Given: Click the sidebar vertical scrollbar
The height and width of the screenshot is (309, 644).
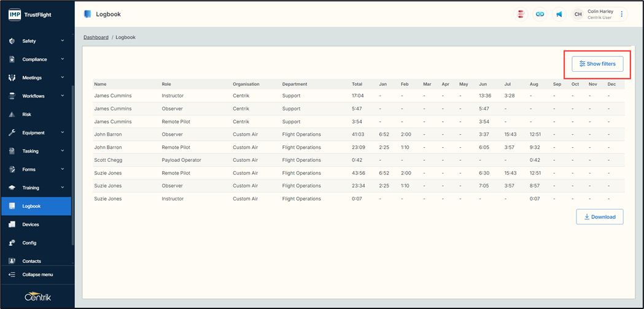Looking at the screenshot, I should click(x=72, y=166).
